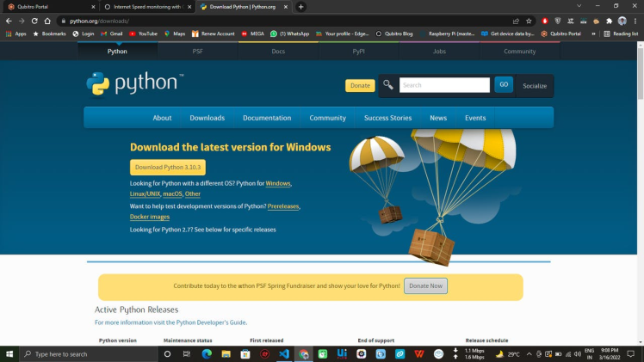This screenshot has height=362, width=644.
Task: Follow the macOS download link
Action: pyautogui.click(x=172, y=194)
